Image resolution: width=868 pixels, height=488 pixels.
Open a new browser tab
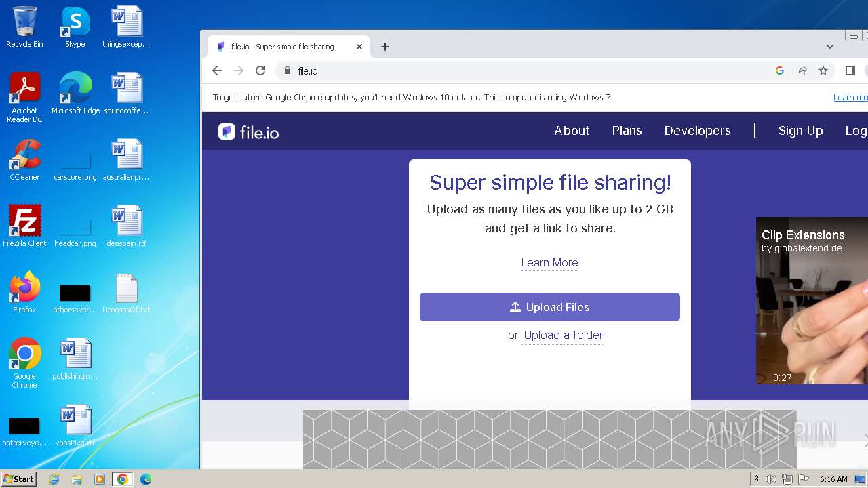coord(385,47)
